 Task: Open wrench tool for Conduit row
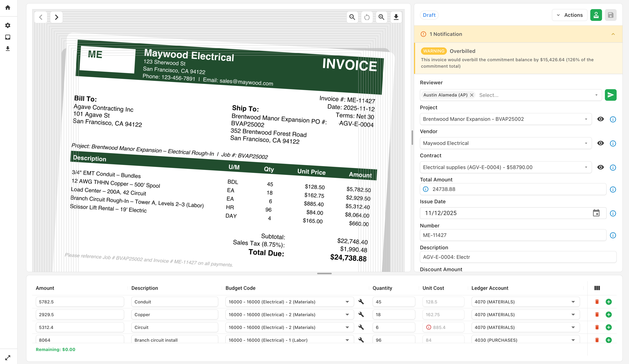tap(361, 302)
